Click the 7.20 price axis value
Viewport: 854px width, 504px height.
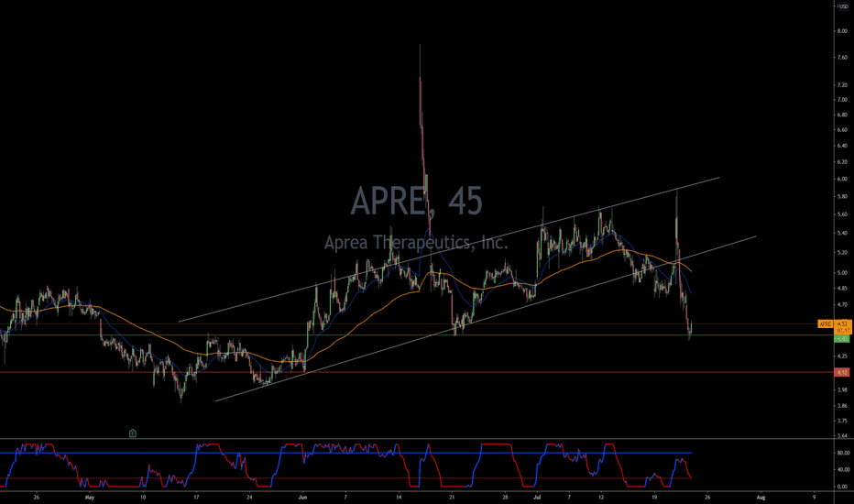click(843, 85)
